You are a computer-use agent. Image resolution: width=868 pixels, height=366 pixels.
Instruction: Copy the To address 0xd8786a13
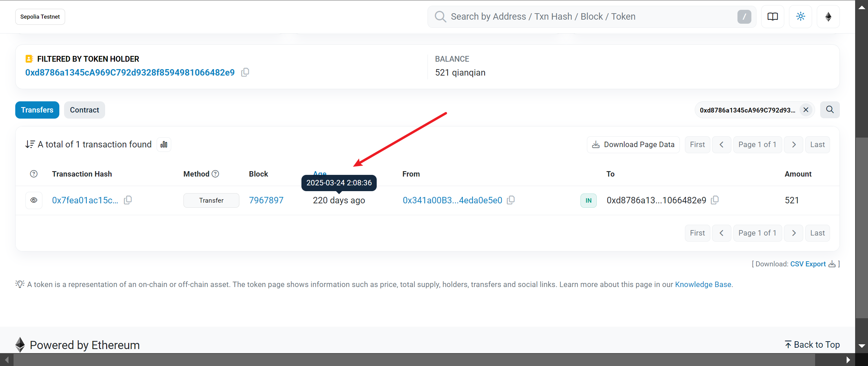point(715,200)
